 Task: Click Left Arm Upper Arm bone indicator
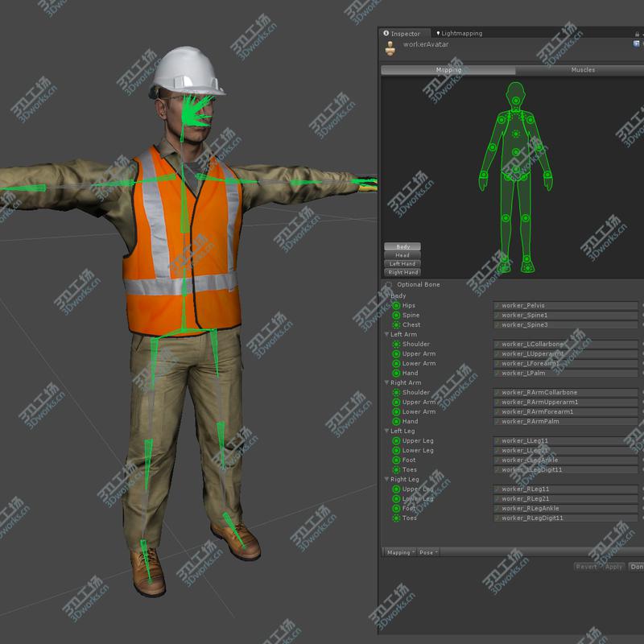pos(396,353)
